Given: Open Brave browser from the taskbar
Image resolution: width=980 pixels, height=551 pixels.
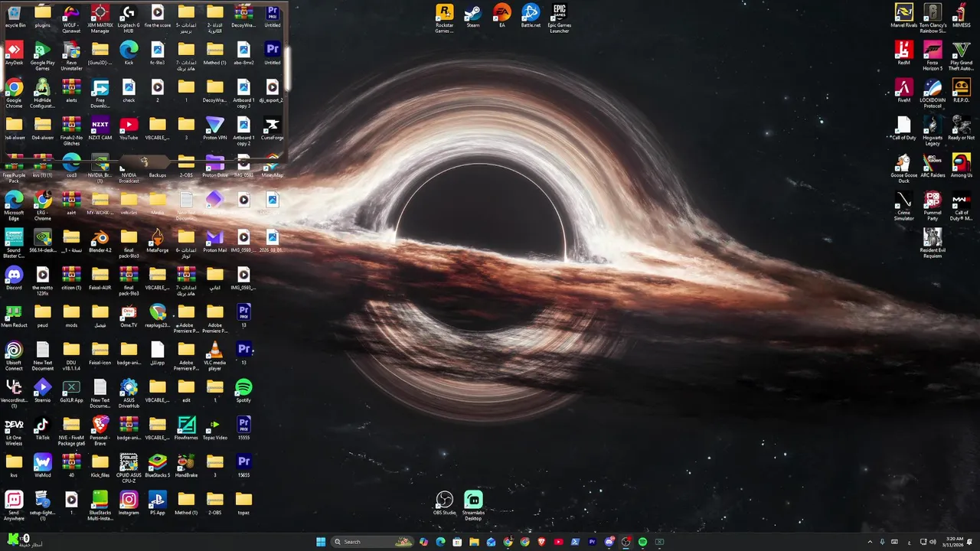Looking at the screenshot, I should 541,542.
